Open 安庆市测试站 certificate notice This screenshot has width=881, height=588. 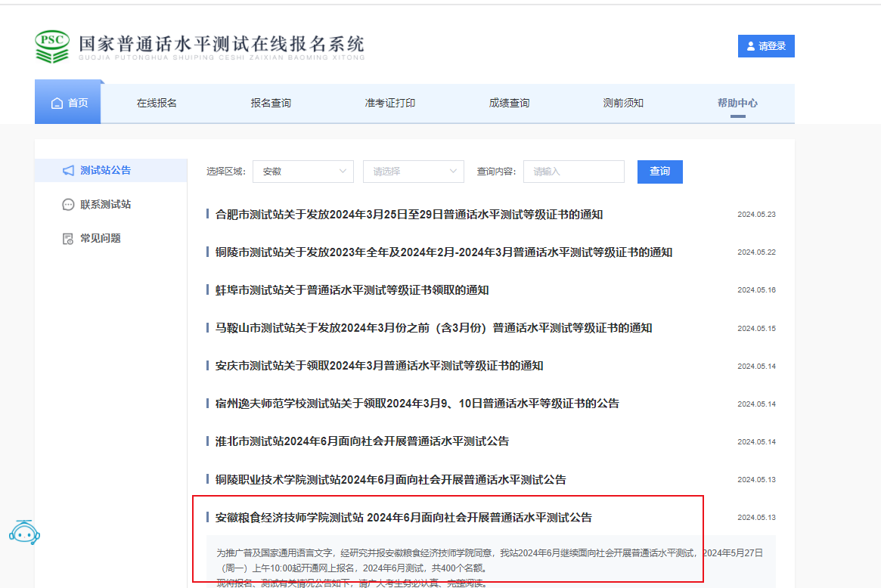[380, 366]
